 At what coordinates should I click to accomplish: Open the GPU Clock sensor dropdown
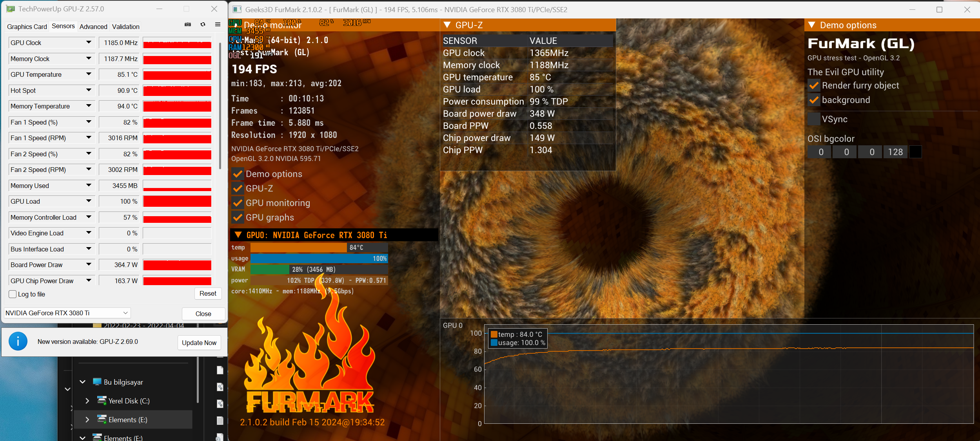[89, 42]
